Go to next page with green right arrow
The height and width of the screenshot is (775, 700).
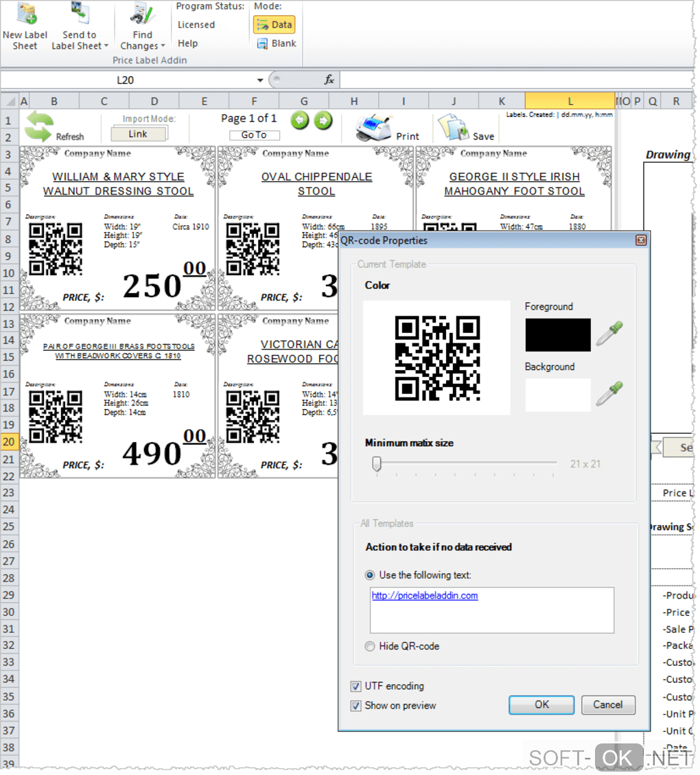point(323,120)
